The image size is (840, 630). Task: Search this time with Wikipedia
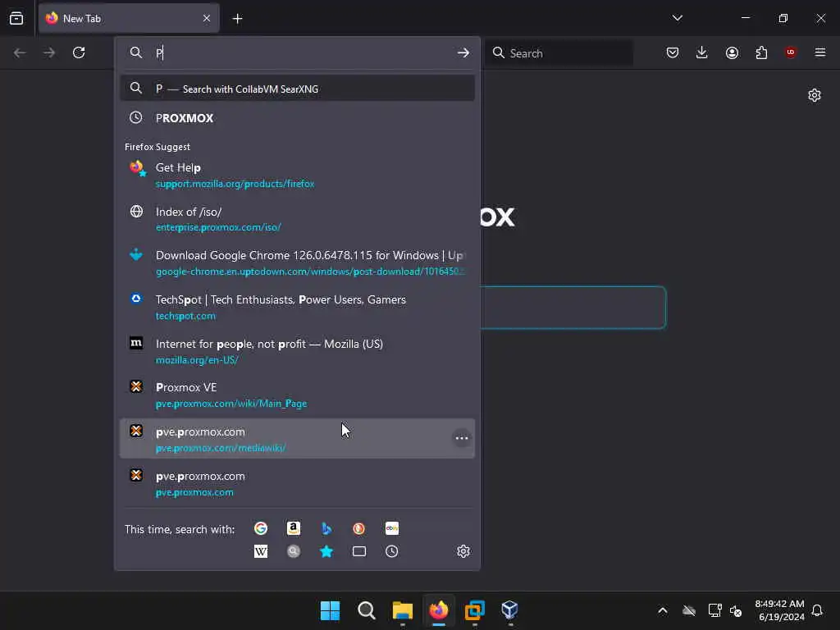click(261, 551)
